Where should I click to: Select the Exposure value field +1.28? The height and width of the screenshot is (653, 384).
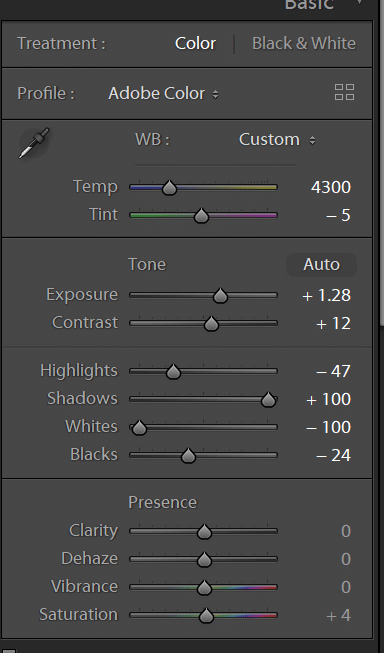(327, 295)
